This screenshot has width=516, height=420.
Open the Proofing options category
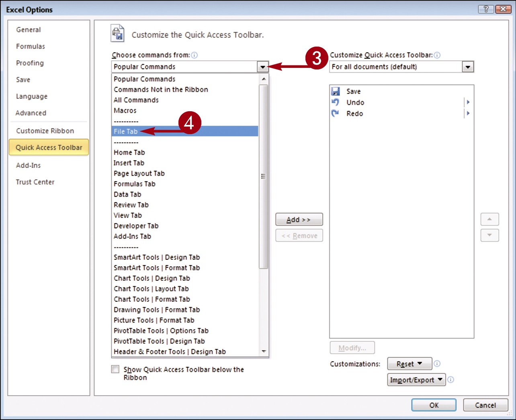(49, 63)
